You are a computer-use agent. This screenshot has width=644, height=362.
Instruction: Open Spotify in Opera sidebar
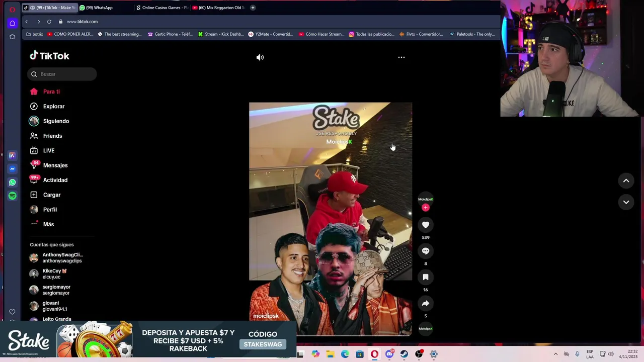12,196
